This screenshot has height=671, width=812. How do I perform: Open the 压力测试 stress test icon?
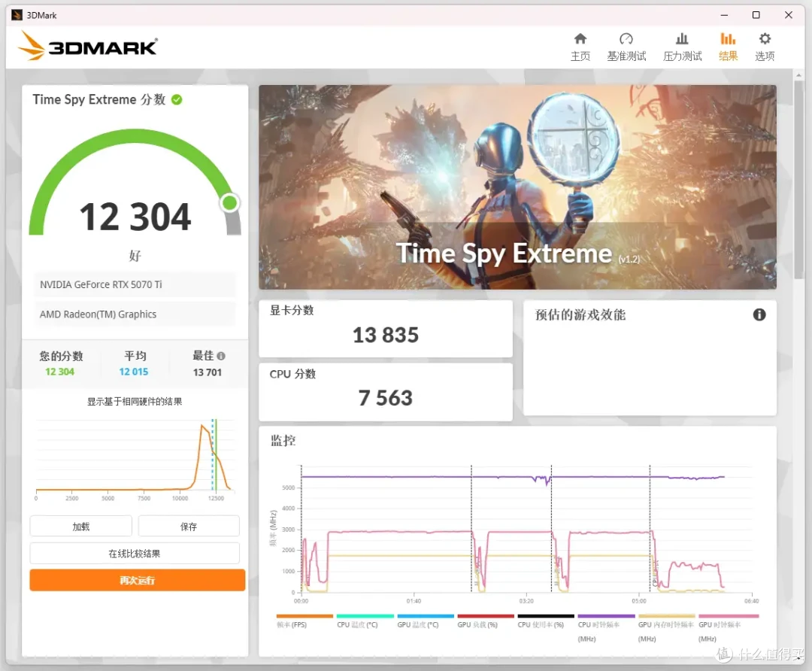coord(682,39)
